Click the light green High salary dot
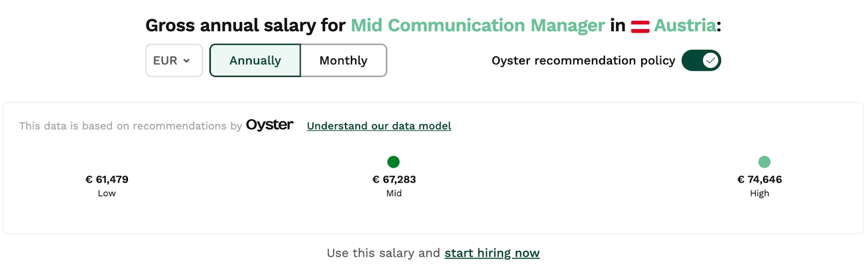The width and height of the screenshot is (868, 272). point(764,161)
